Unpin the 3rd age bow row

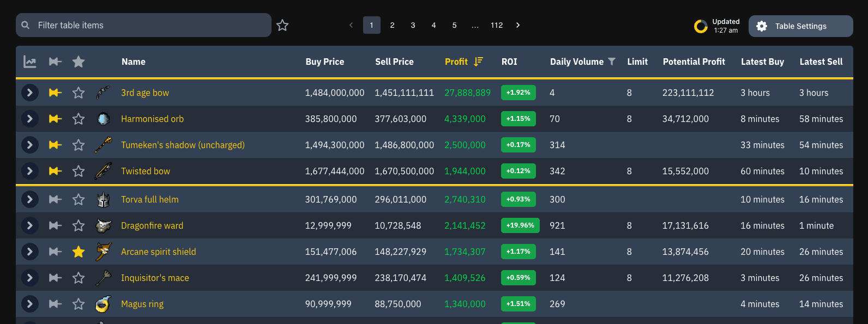coord(55,93)
